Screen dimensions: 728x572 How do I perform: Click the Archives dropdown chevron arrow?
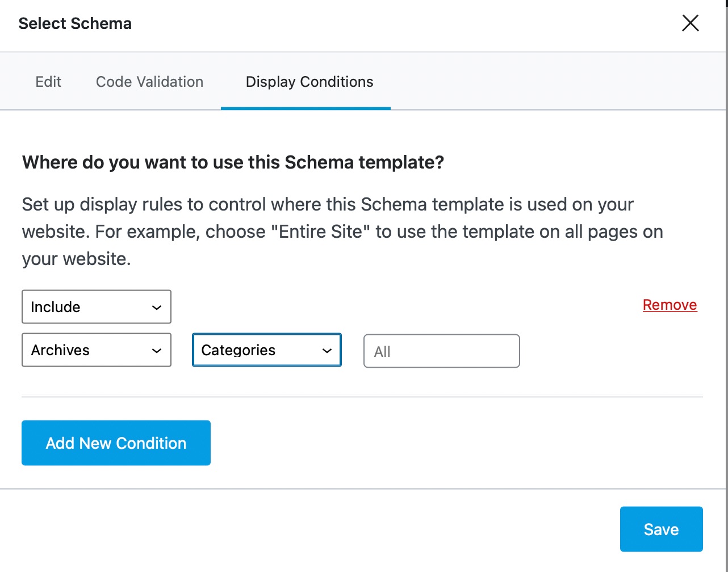[156, 350]
